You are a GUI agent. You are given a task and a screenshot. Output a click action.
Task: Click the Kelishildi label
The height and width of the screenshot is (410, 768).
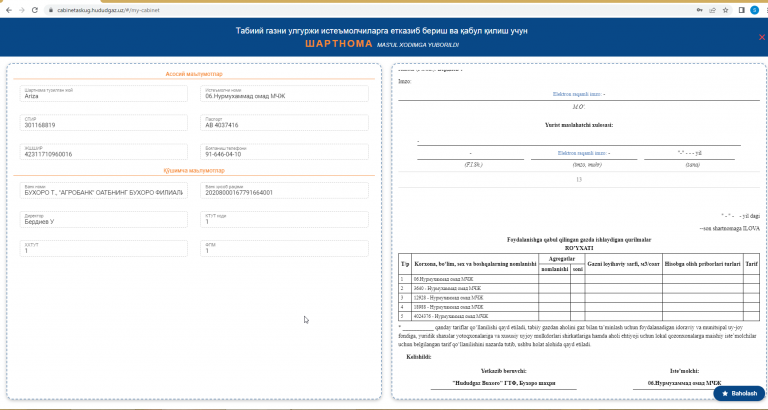(x=419, y=357)
